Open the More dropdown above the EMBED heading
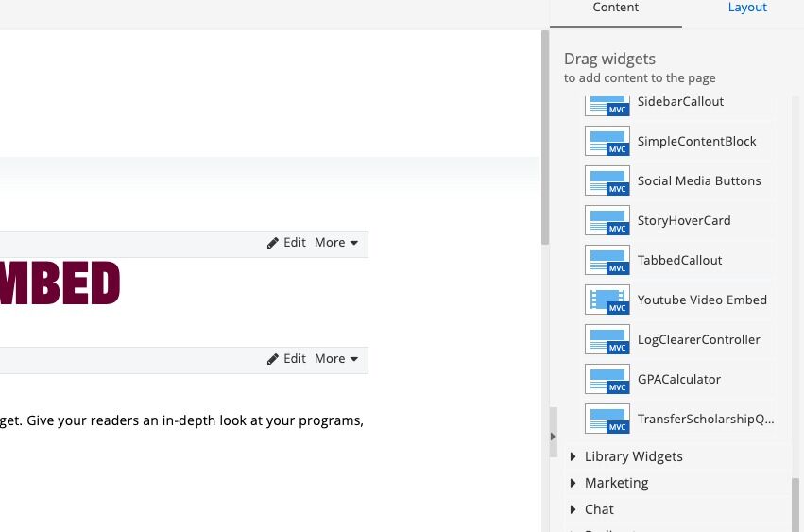This screenshot has height=532, width=804. coord(336,243)
